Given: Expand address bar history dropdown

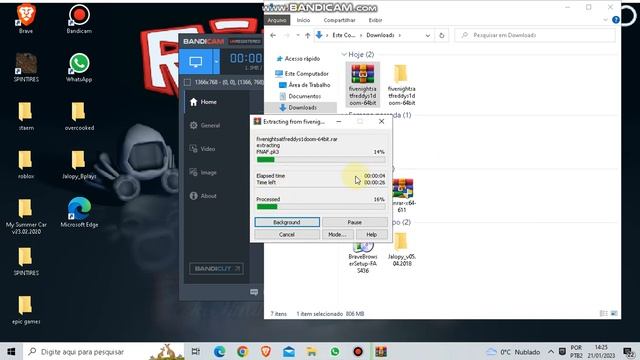Looking at the screenshot, I should tap(427, 36).
